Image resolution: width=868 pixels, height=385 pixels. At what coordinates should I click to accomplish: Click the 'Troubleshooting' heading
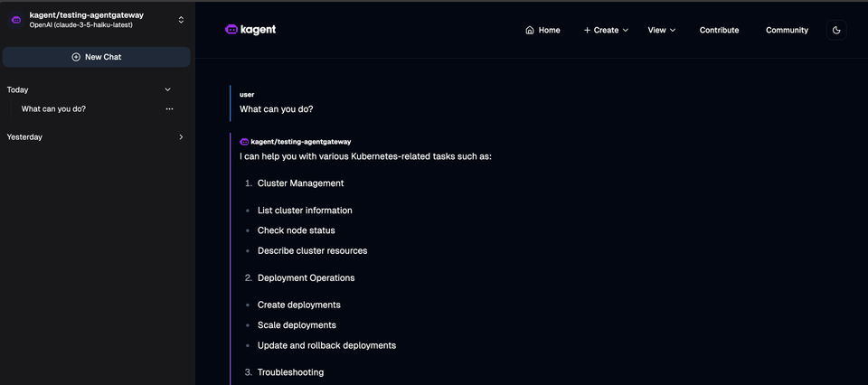[x=290, y=372]
